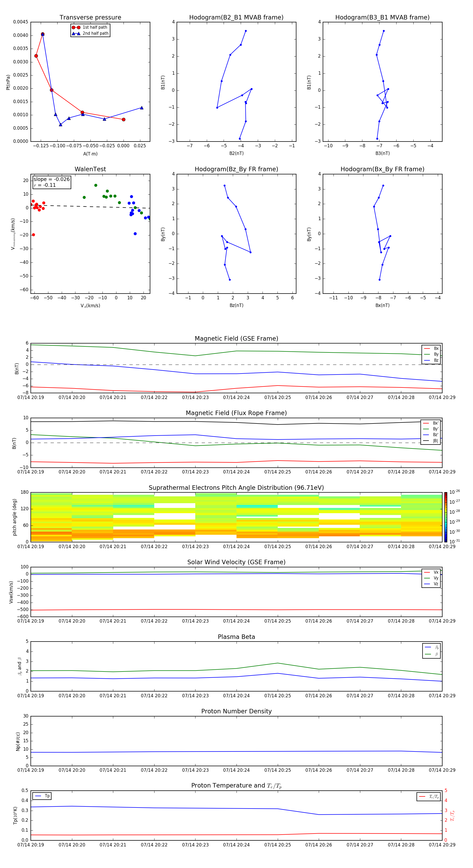Click the Tp legend entry
The height and width of the screenshot is (868, 473).
click(42, 796)
